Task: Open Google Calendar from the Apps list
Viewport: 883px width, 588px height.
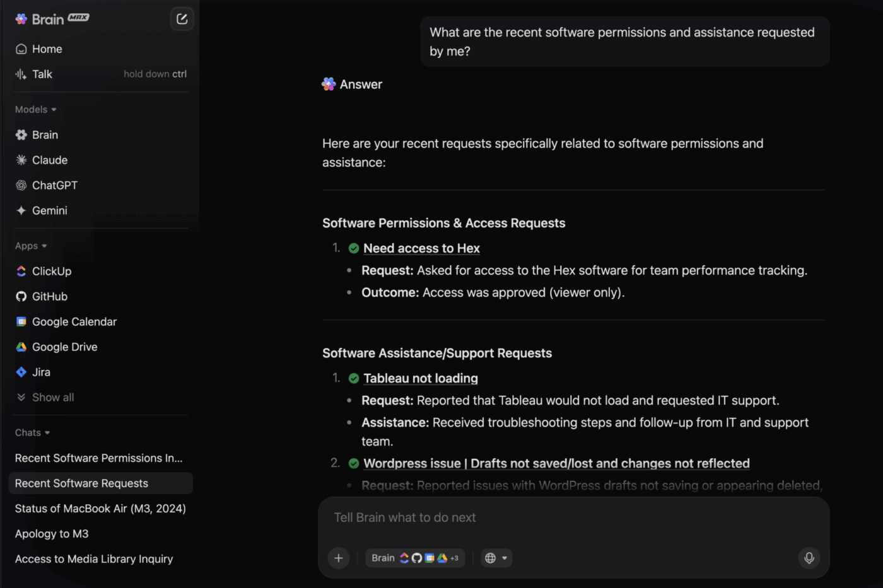Action: (x=74, y=321)
